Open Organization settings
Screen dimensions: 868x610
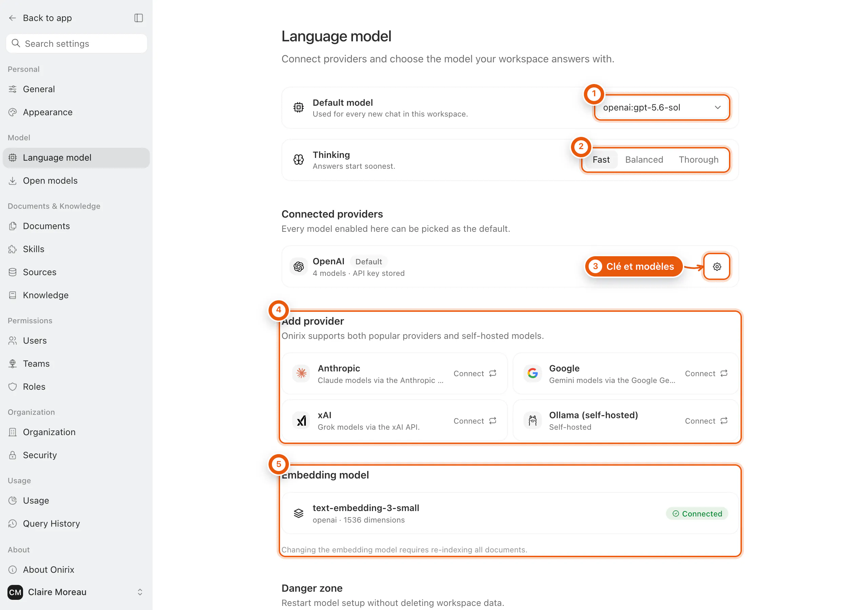tap(76, 432)
